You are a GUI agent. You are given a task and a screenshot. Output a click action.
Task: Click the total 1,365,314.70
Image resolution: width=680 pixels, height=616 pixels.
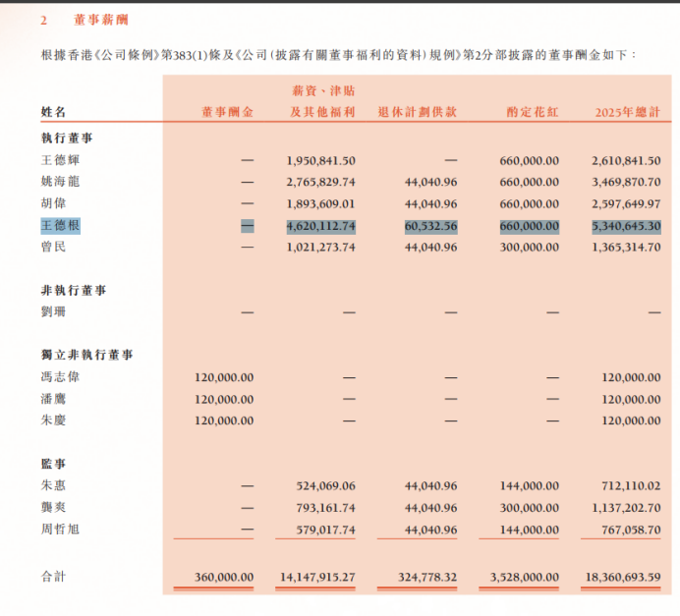626,248
